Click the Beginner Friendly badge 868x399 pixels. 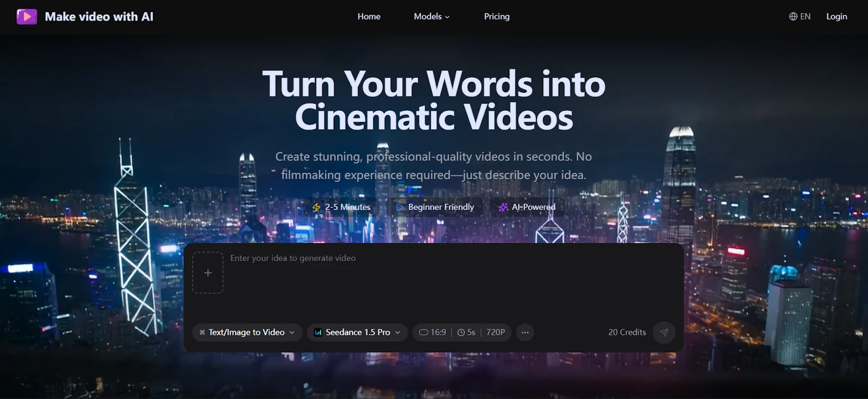pos(435,207)
